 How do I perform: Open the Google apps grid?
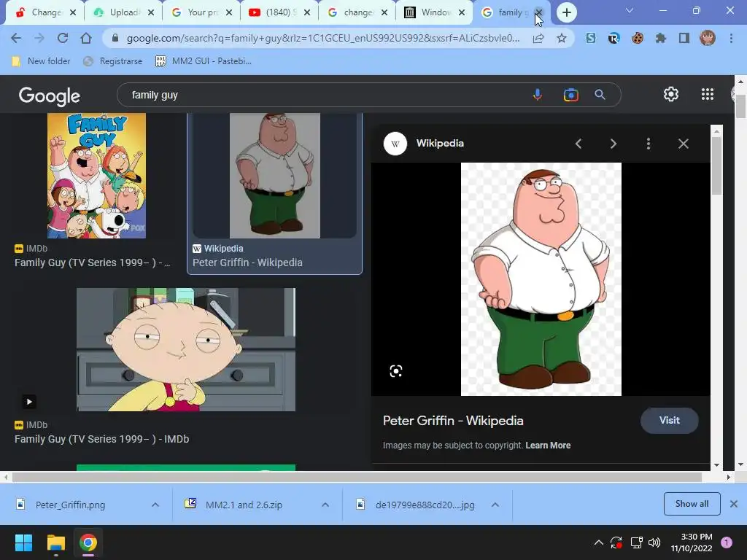[708, 94]
